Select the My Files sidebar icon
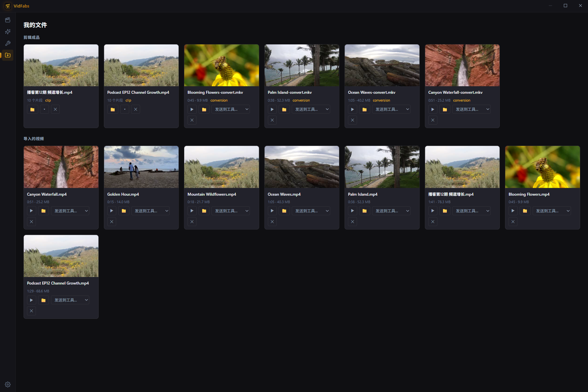 [8, 55]
